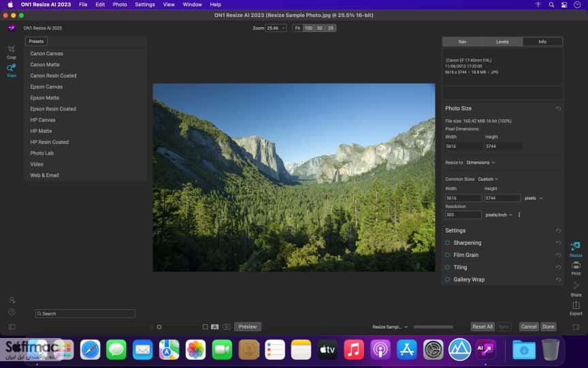Reset the Sharpening settings
Screen dimensions: 588x368
click(558, 243)
